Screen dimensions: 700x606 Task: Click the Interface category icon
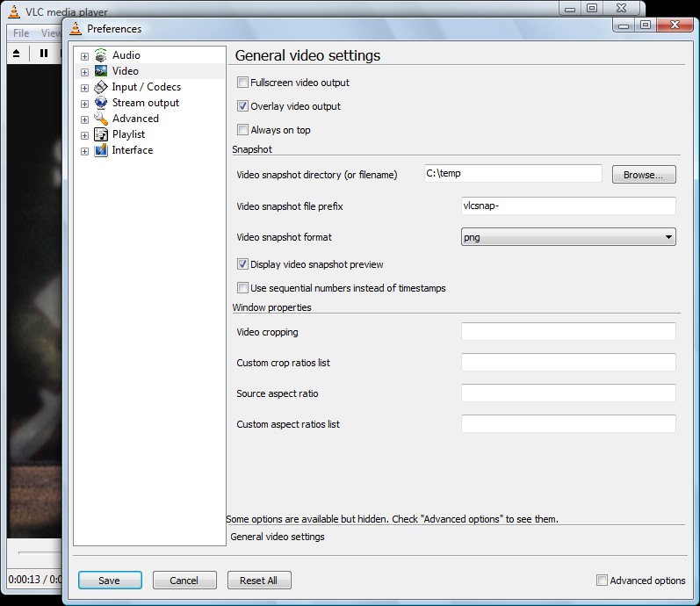pos(101,150)
